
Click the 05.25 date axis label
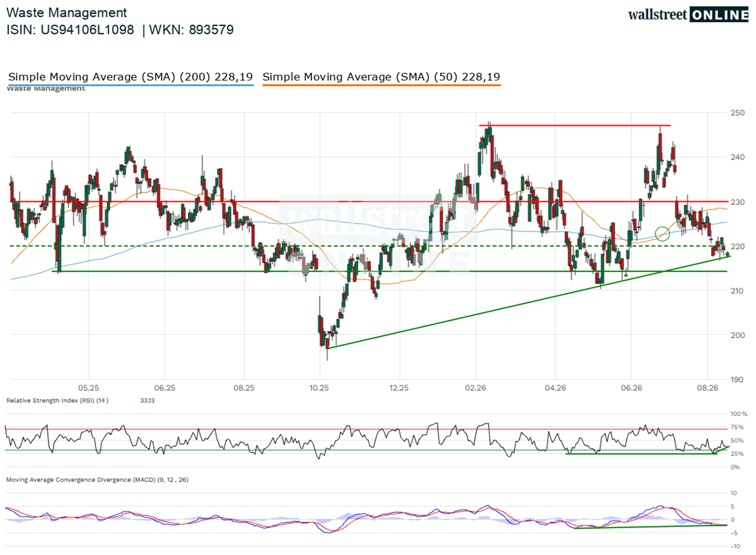point(87,387)
